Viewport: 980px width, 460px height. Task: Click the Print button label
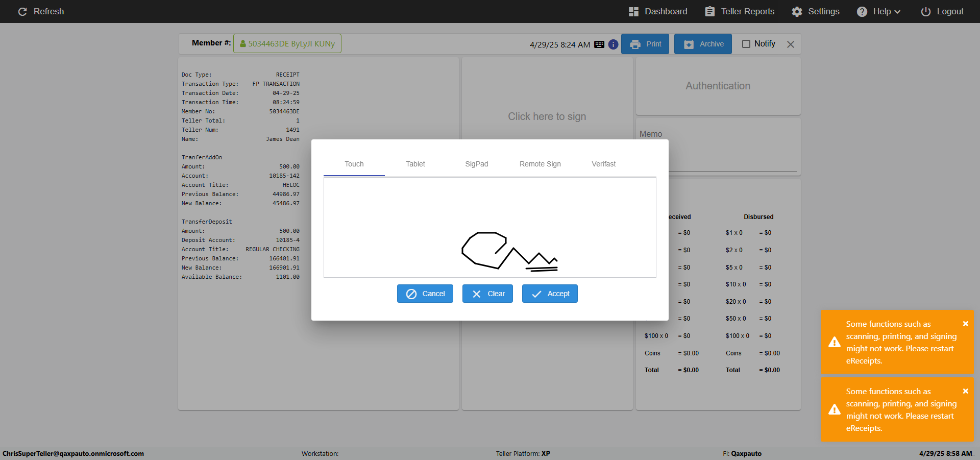(654, 44)
